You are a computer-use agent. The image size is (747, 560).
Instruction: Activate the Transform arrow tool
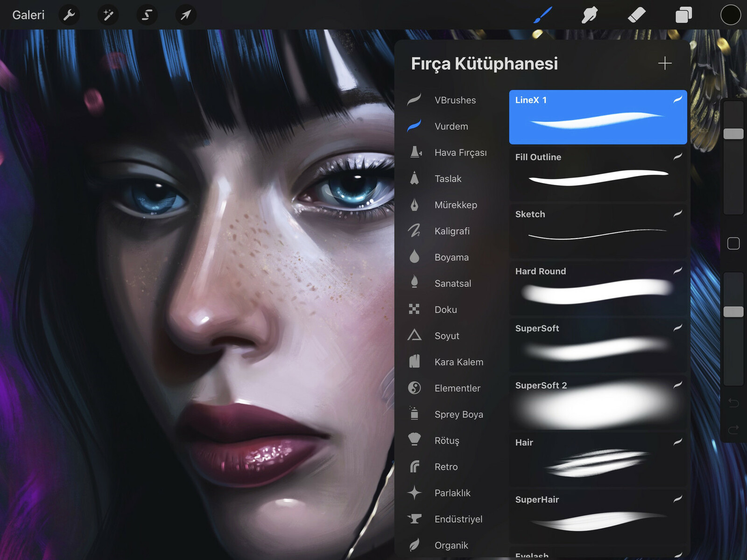[x=185, y=15]
